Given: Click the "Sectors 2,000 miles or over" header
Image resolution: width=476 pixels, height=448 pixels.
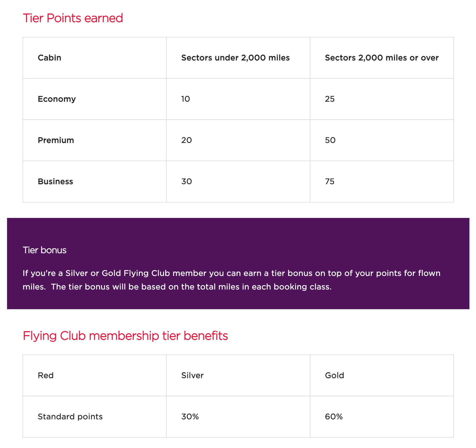Looking at the screenshot, I should [x=382, y=58].
